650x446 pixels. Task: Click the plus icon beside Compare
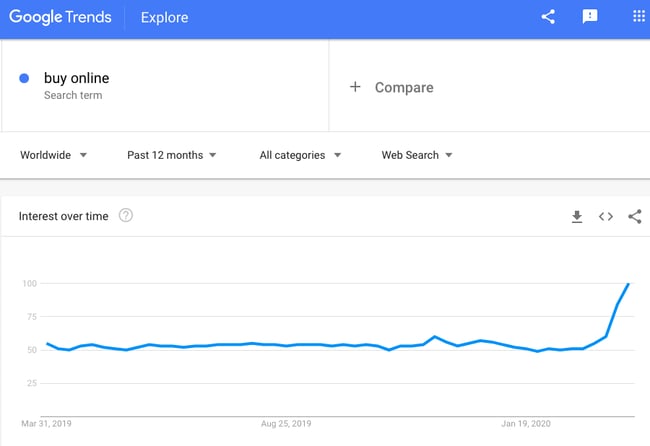pos(355,87)
